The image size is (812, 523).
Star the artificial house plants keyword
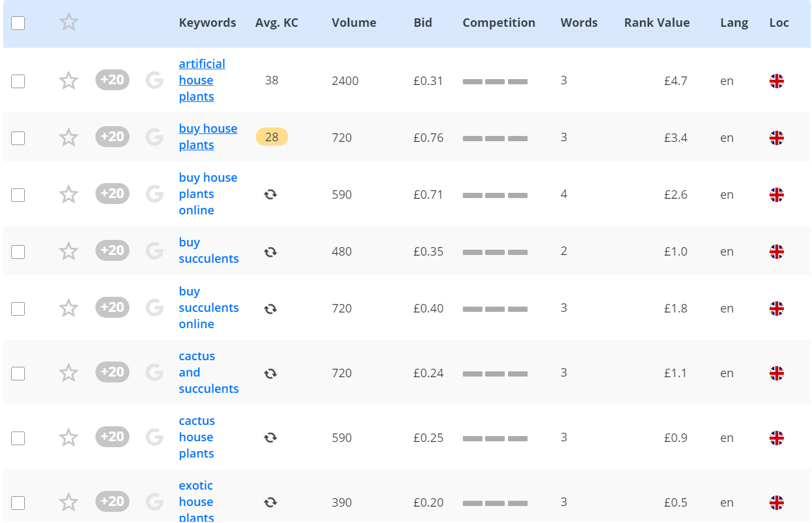pos(69,81)
